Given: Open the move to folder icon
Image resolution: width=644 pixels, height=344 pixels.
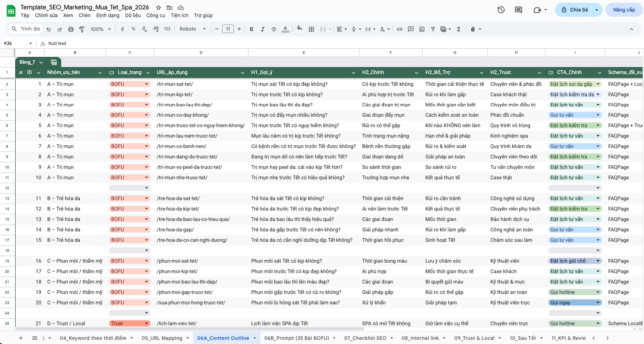Looking at the screenshot, I should pos(169,8).
